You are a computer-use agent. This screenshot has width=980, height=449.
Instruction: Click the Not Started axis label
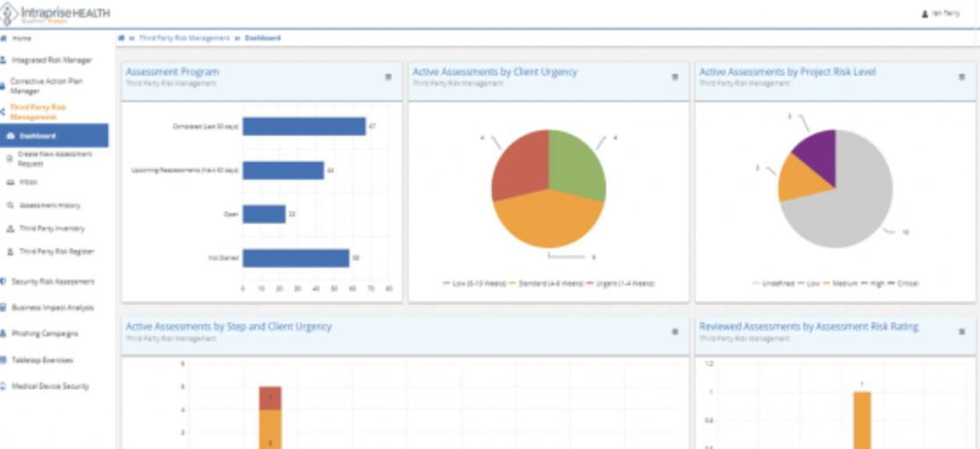coord(223,258)
